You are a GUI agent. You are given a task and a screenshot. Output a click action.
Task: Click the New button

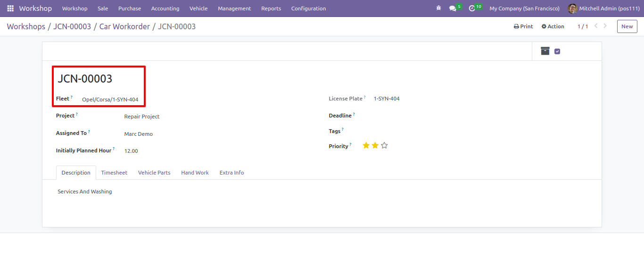627,26
